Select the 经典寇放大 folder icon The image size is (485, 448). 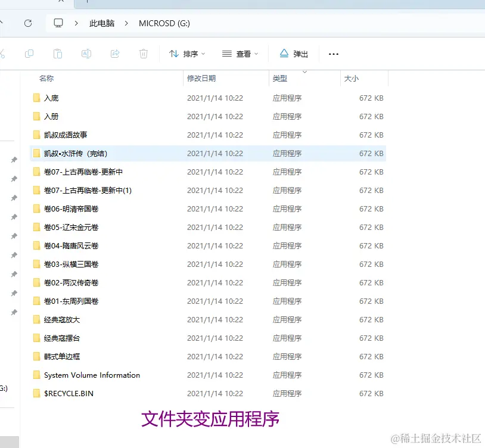36,320
